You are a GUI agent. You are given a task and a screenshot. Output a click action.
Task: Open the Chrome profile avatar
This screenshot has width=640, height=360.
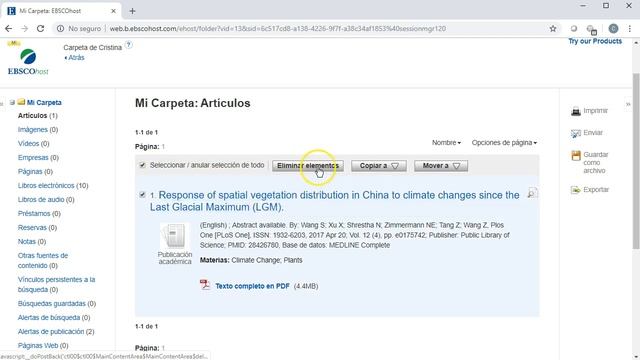click(x=613, y=29)
